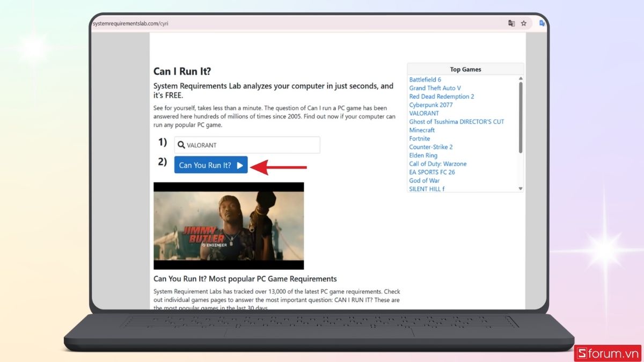Click the Call of Duty: Warzone link

tap(437, 164)
